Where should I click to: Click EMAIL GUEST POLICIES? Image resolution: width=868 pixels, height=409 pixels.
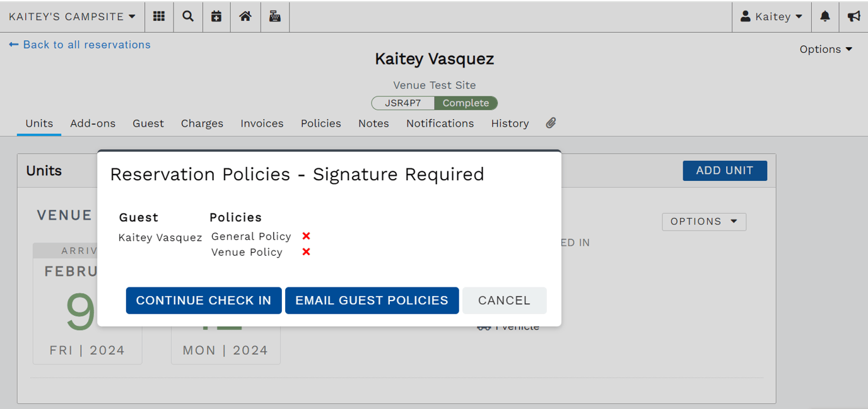[x=372, y=301]
